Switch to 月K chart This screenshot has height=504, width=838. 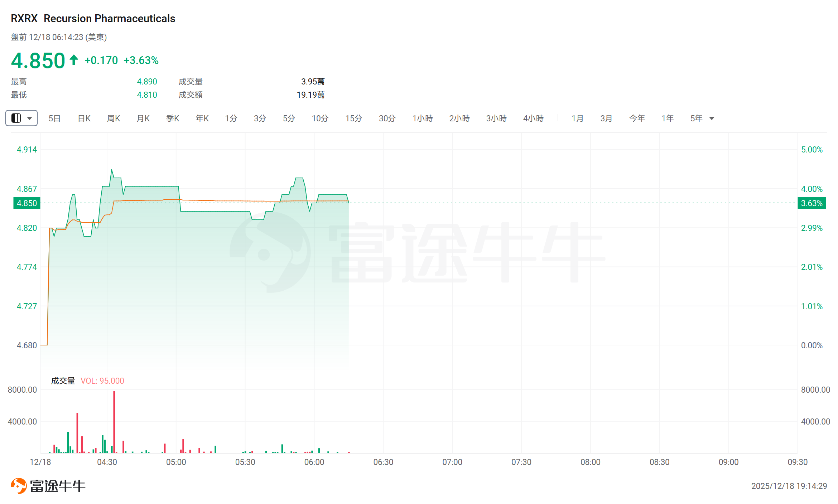(x=143, y=118)
